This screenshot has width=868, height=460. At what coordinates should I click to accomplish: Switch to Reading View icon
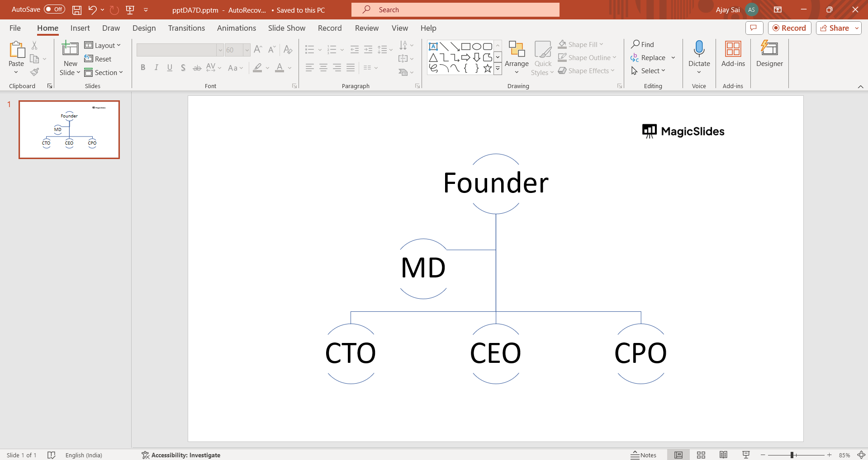pos(723,455)
